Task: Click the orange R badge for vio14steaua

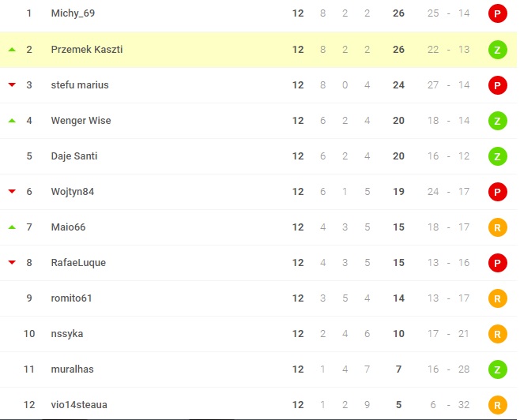Action: (497, 404)
